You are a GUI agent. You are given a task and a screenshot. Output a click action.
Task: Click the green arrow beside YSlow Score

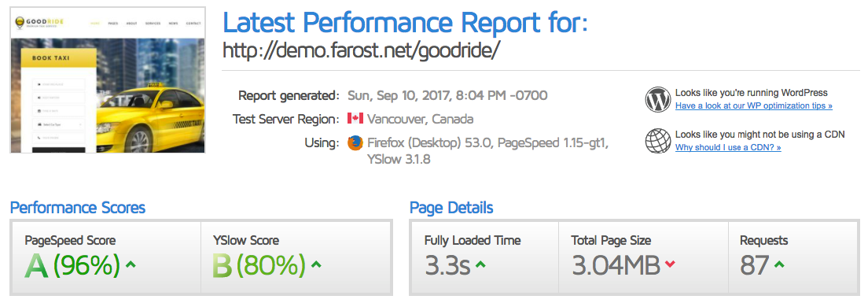pos(316,264)
